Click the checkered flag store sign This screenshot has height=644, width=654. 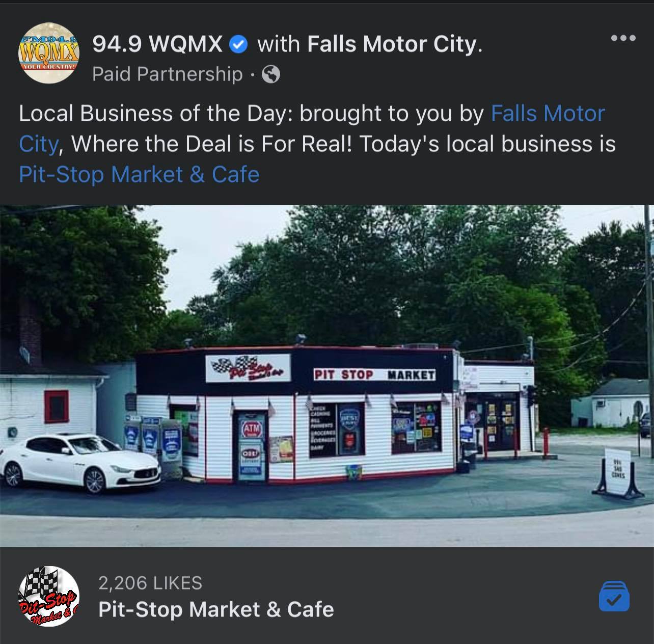(x=248, y=368)
